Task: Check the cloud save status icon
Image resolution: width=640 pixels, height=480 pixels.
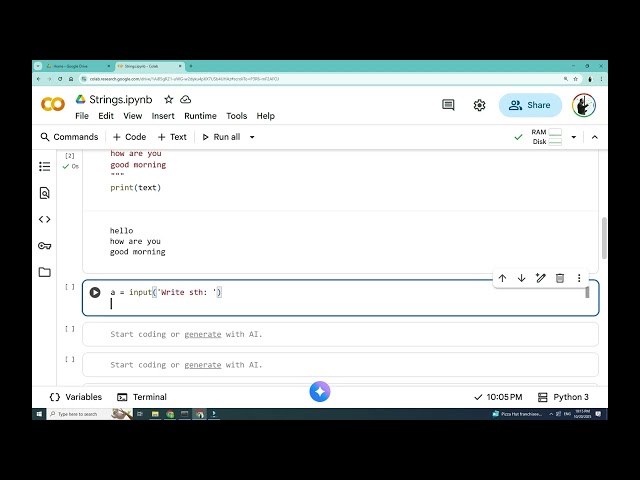Action: coord(186,99)
